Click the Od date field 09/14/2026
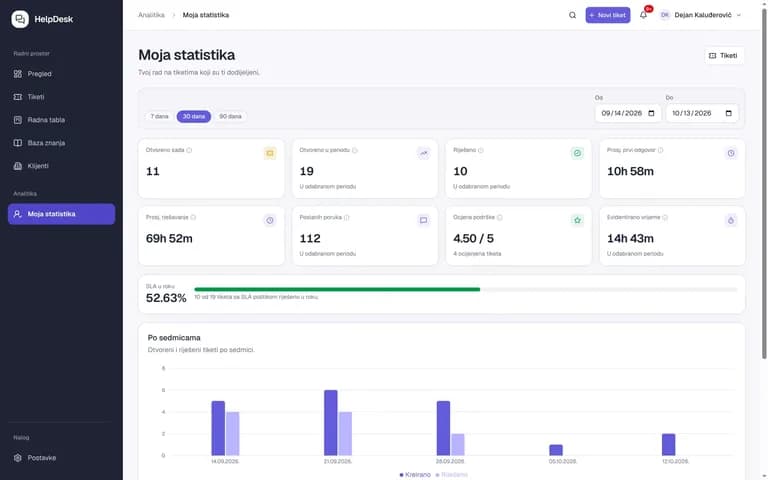 (x=628, y=113)
